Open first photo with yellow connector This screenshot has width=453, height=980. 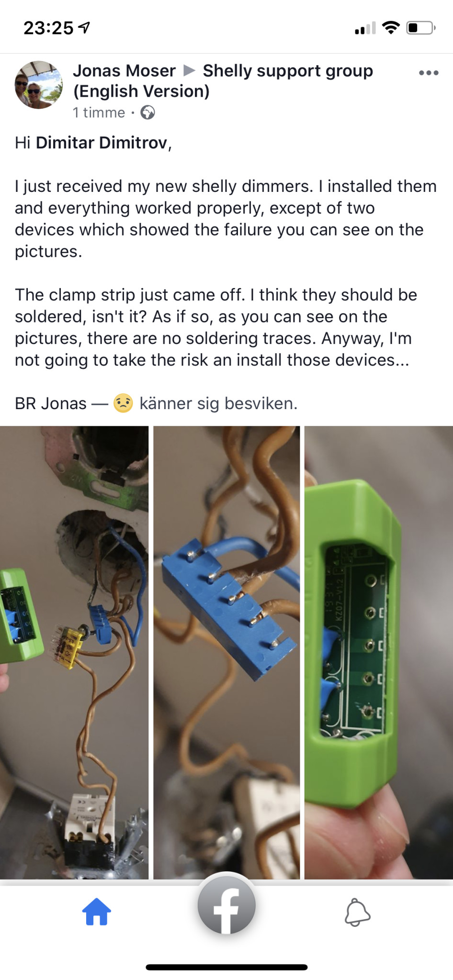click(74, 653)
